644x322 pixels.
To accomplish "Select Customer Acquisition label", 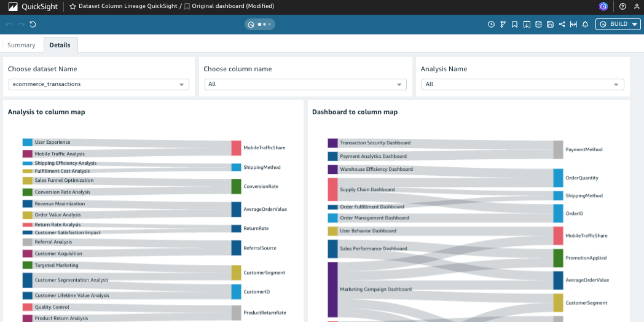I will (58, 254).
